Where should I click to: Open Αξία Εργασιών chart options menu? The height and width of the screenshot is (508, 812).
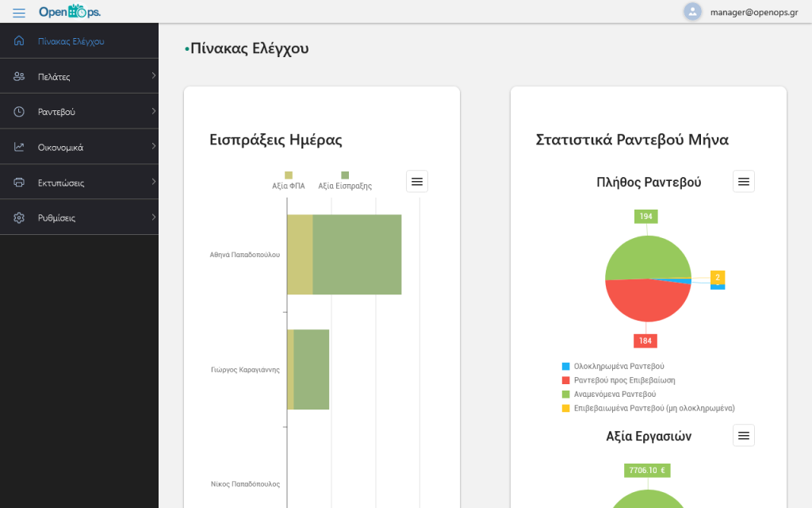744,436
